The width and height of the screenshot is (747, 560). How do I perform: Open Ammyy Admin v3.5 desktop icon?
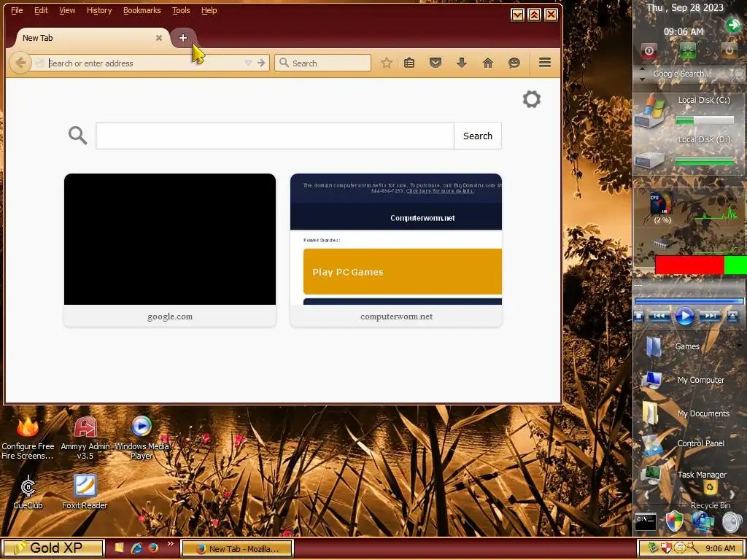point(85,438)
